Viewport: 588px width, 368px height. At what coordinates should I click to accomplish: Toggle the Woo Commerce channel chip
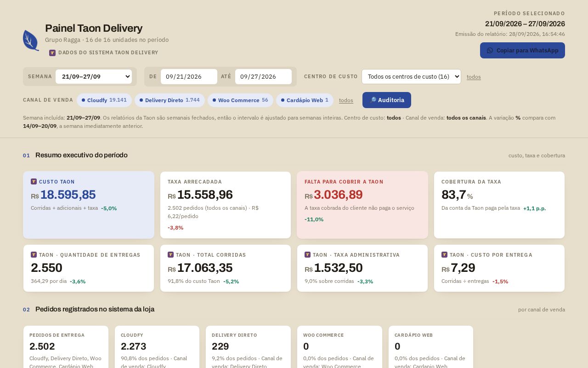[240, 100]
